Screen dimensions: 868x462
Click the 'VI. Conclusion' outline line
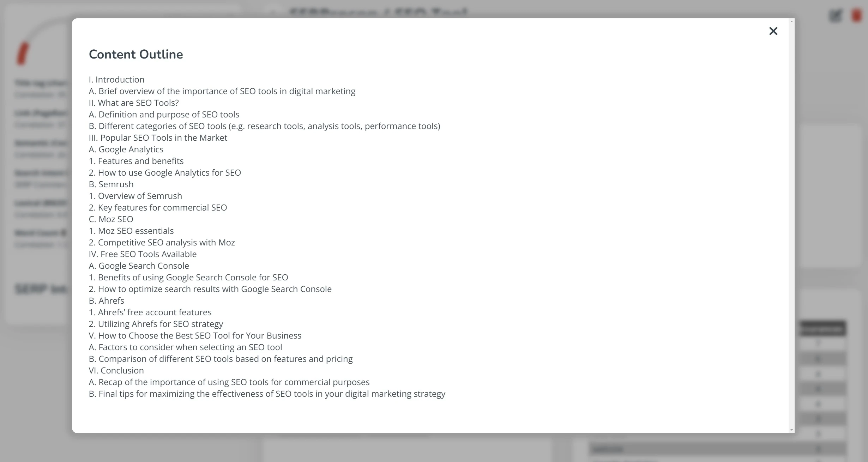tap(116, 371)
